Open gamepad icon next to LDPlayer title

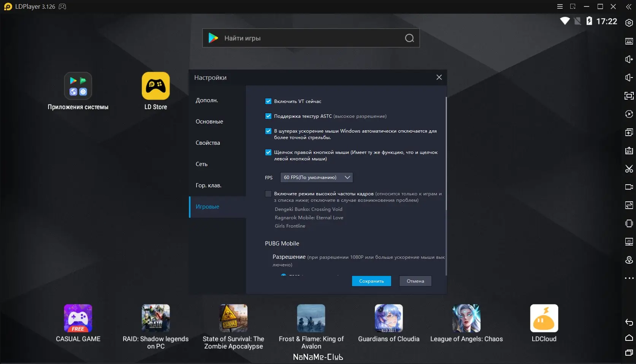62,6
